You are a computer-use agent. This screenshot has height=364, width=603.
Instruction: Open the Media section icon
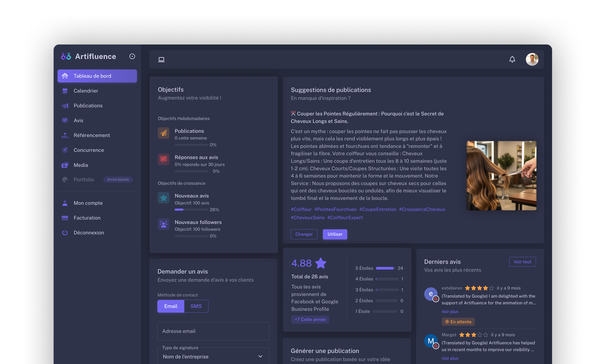click(x=65, y=165)
